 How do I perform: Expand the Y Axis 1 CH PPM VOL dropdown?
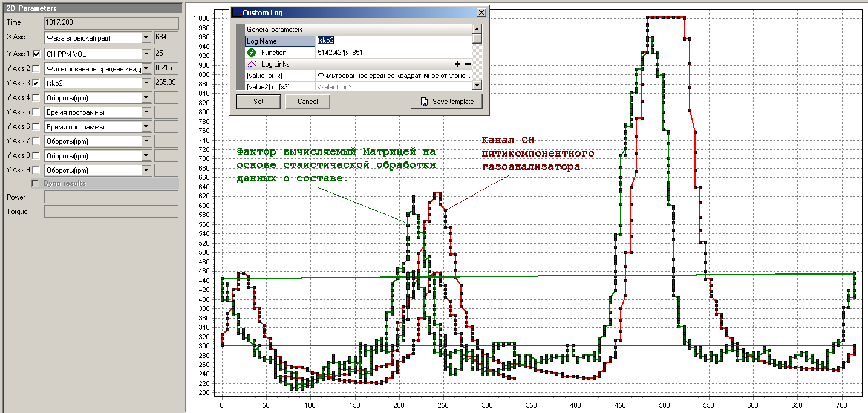point(146,54)
